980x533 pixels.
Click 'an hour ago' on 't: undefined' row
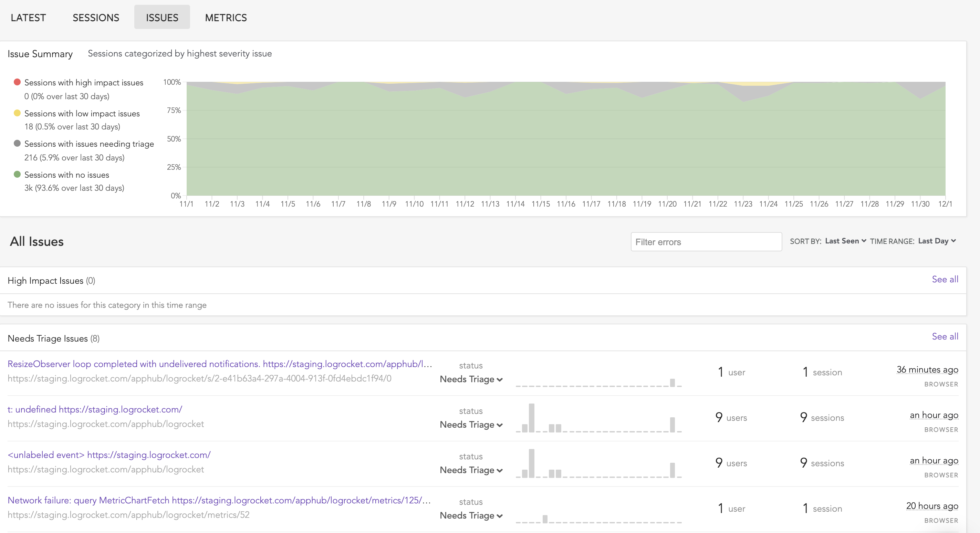click(x=934, y=415)
